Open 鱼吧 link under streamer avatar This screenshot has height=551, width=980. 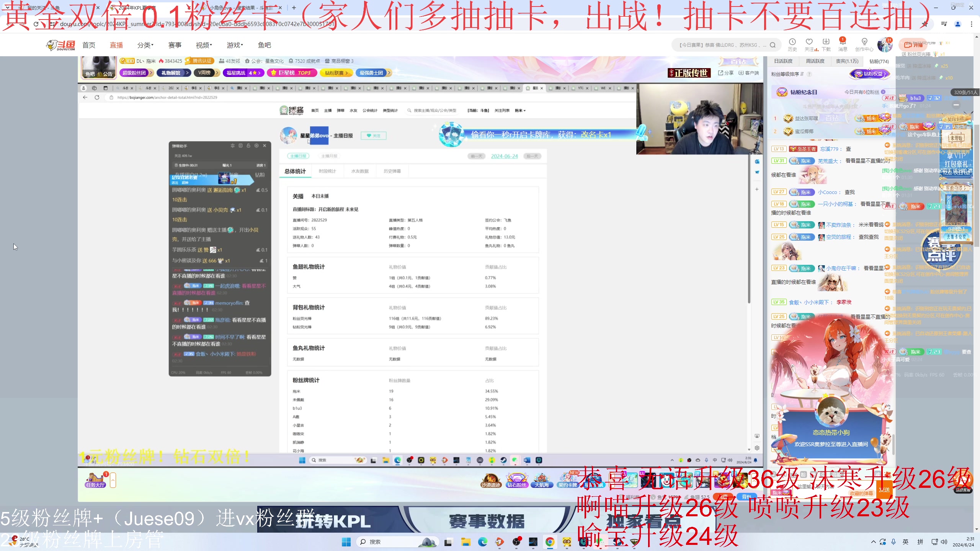[90, 74]
